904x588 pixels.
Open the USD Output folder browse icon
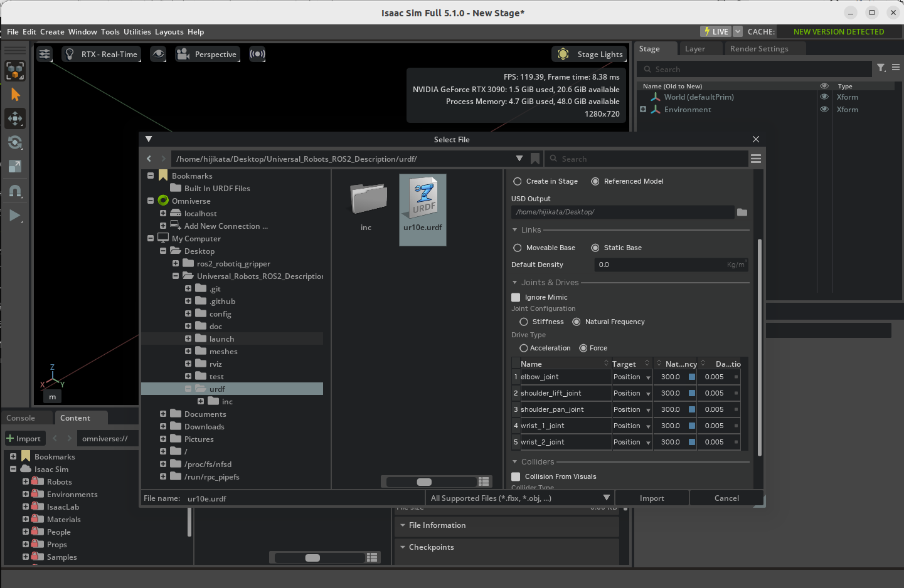(742, 213)
